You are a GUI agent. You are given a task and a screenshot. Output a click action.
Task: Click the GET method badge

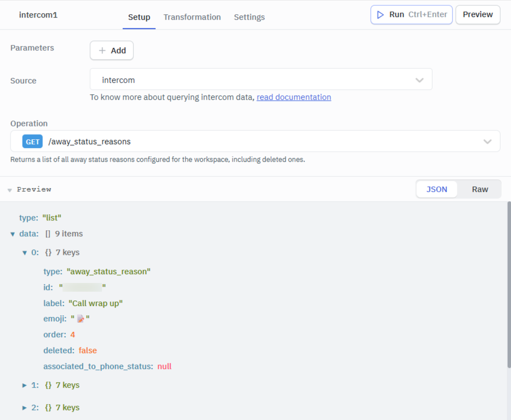click(32, 142)
